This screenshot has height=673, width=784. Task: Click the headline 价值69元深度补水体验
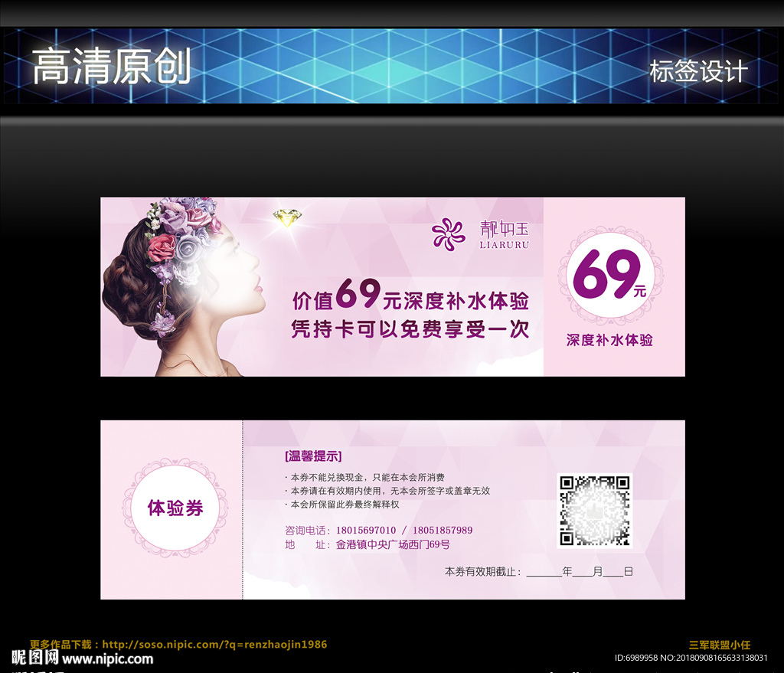[410, 296]
